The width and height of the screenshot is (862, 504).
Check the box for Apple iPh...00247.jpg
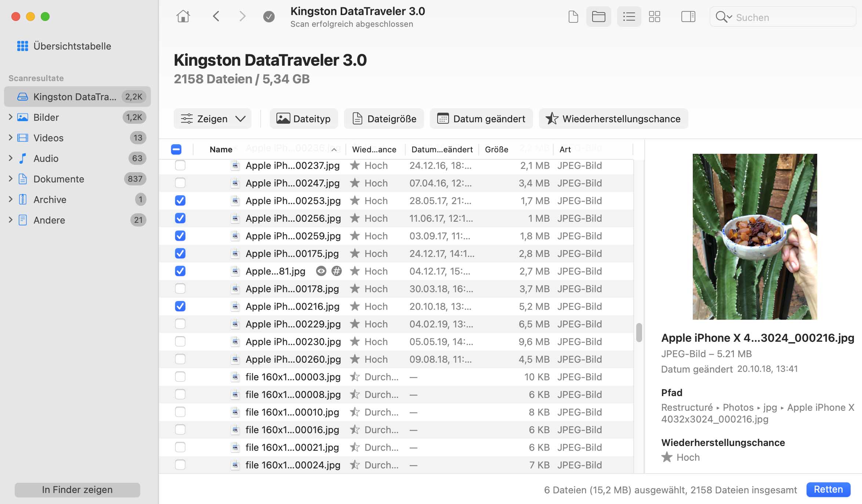tap(180, 183)
